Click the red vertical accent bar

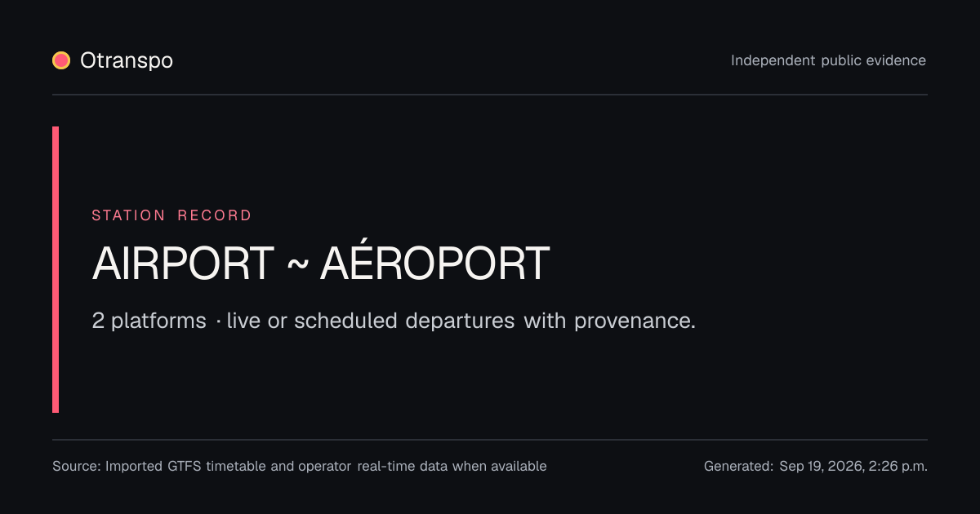[56, 269]
